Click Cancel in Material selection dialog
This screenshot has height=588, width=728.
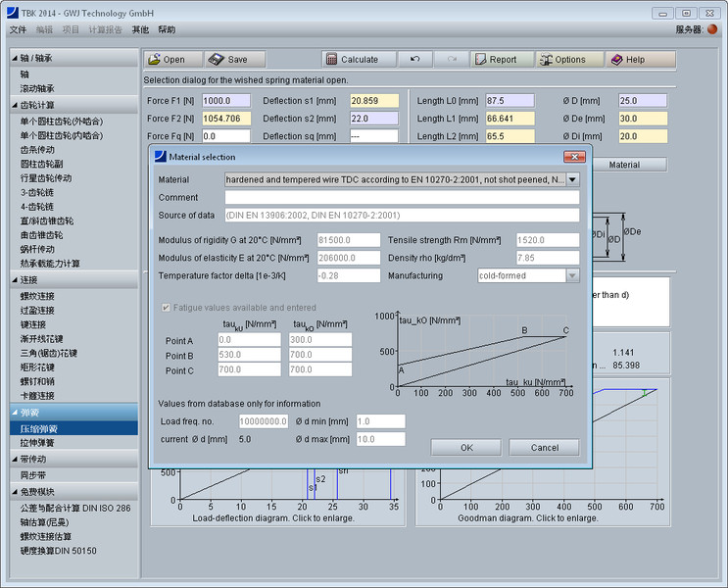(x=544, y=447)
